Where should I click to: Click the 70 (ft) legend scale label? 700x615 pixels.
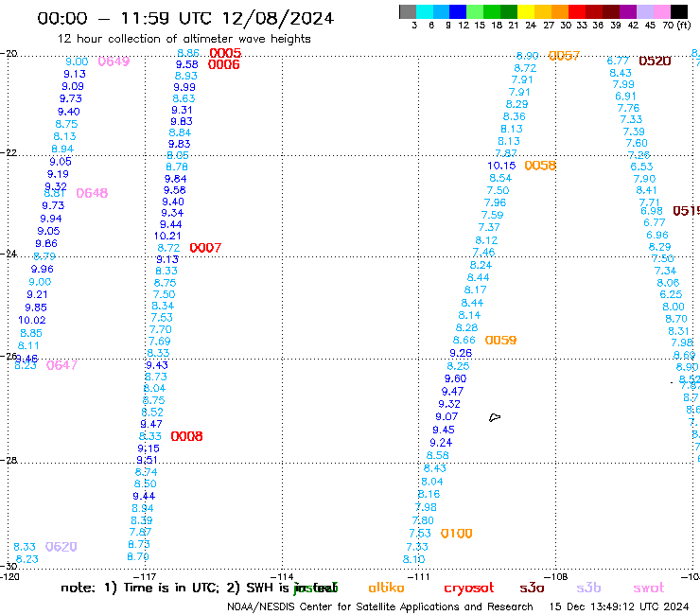[676, 26]
